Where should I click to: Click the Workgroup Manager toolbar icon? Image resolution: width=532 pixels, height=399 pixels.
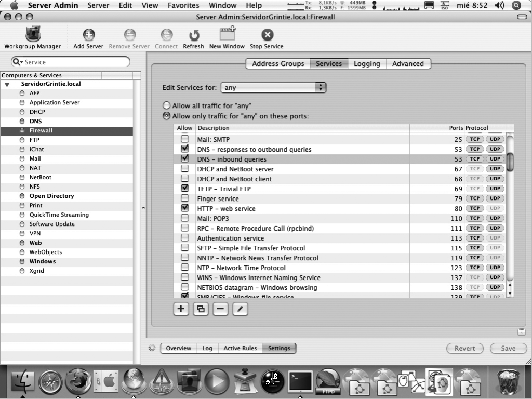32,35
